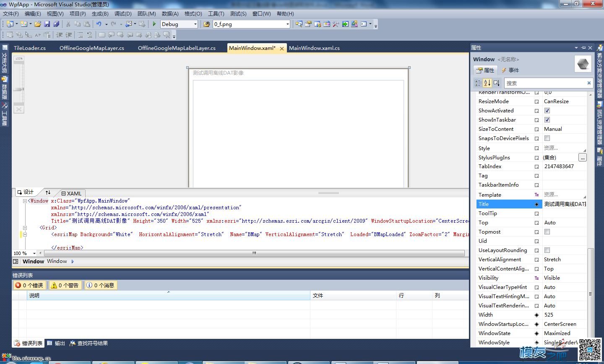Viewport: 604px width, 364px height.
Task: Switch to 设计 design view button
Action: coord(26,192)
